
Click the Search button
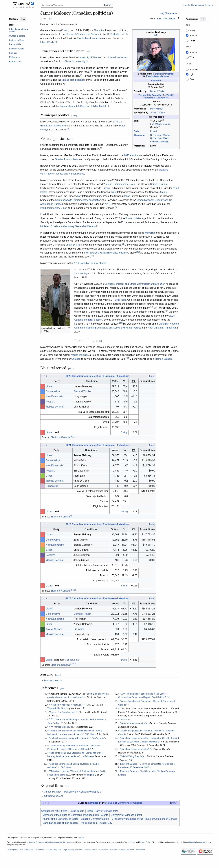click(x=108, y=5)
